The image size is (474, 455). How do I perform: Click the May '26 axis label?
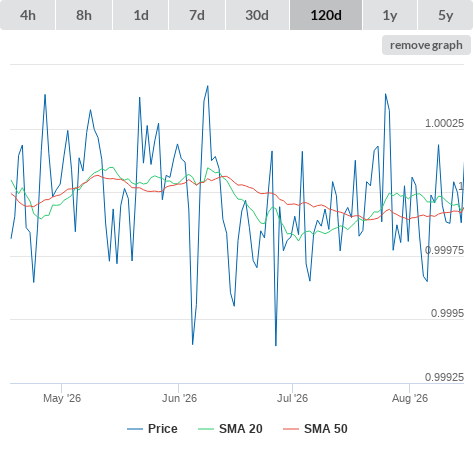point(62,398)
